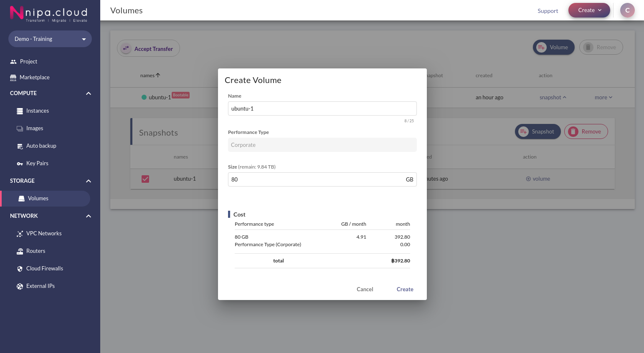Image resolution: width=644 pixels, height=353 pixels.
Task: Collapse the STORAGE section
Action: coord(89,181)
